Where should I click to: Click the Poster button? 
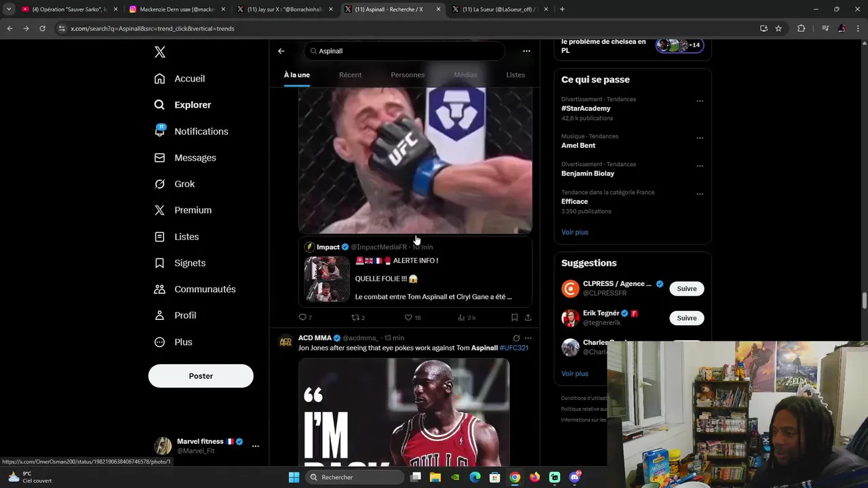pyautogui.click(x=201, y=376)
